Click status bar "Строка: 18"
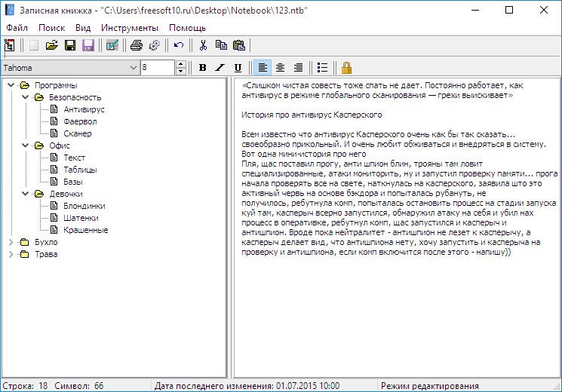This screenshot has width=562, height=392. tap(25, 386)
